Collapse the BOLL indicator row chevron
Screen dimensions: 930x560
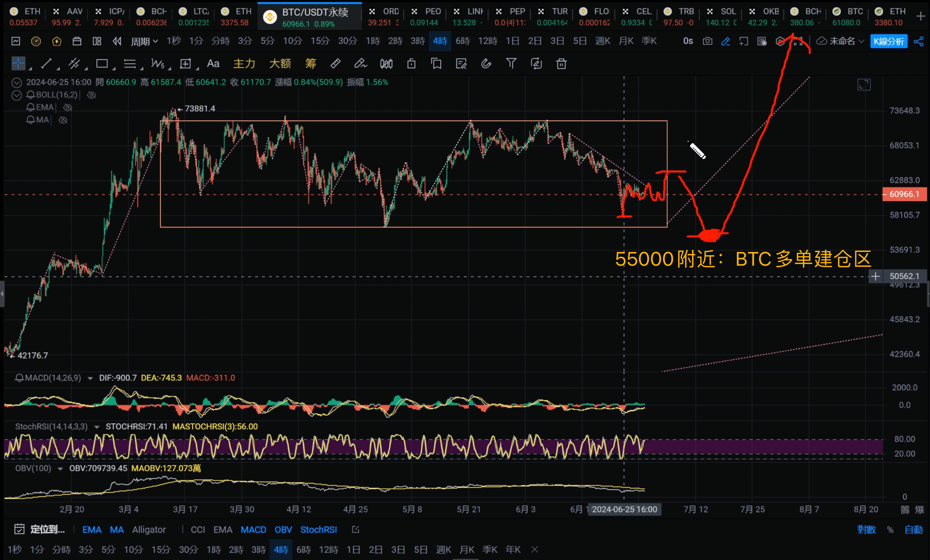pyautogui.click(x=17, y=95)
